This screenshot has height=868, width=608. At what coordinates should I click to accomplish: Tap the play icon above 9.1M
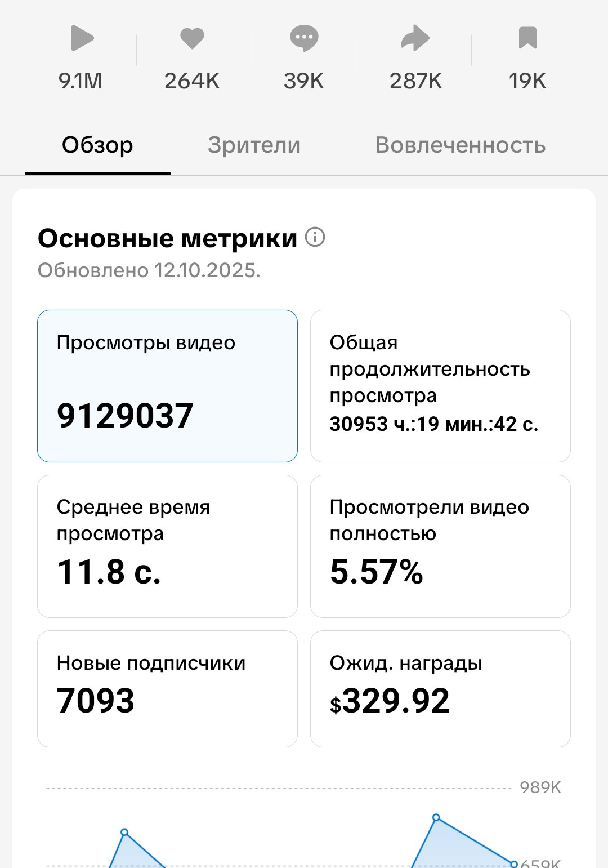82,39
